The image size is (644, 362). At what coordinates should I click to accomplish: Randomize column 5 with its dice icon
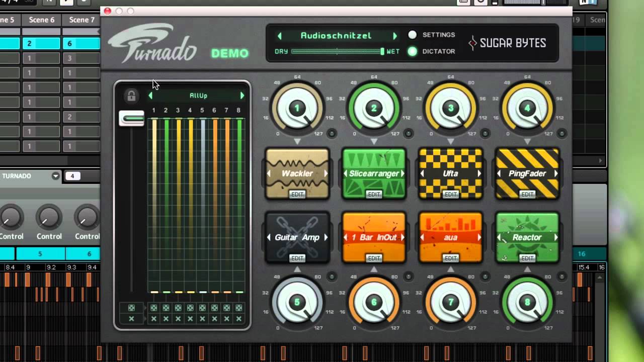[x=202, y=308]
